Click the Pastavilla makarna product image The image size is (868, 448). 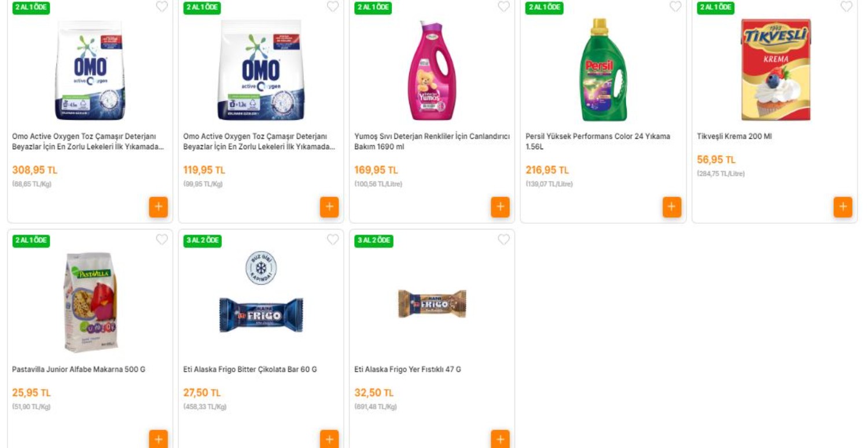[x=90, y=299]
